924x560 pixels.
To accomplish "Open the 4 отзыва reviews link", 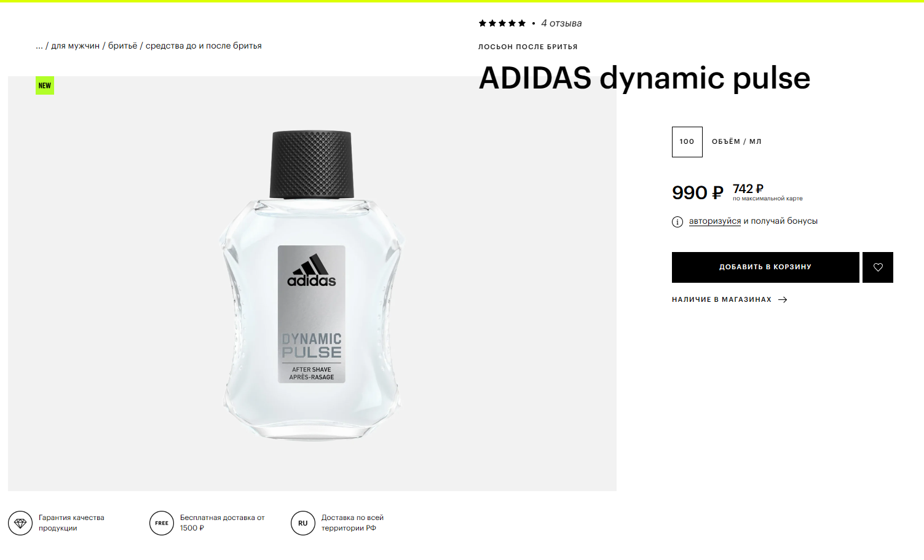I will pos(561,23).
